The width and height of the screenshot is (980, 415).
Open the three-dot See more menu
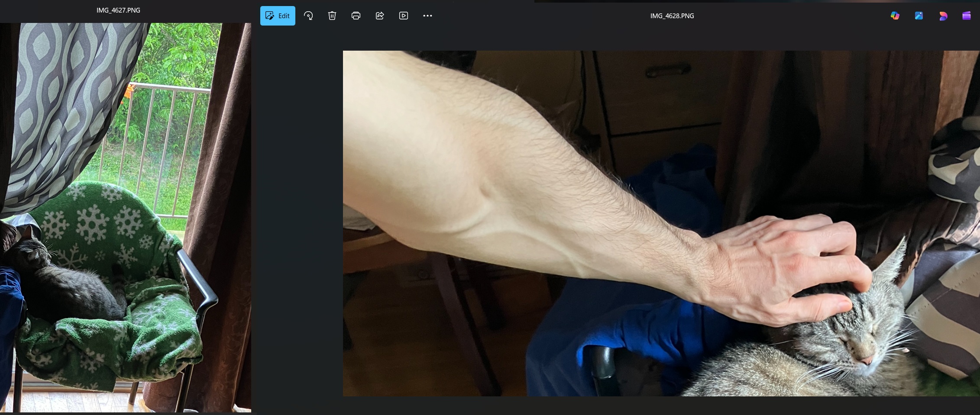427,16
